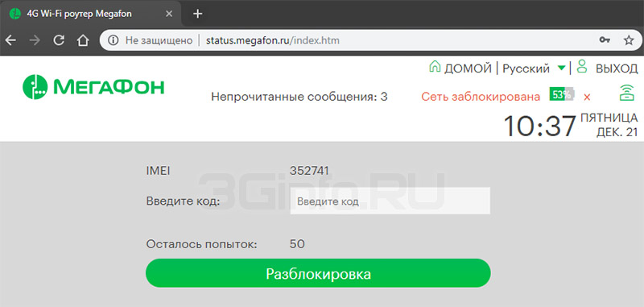
Task: Click the 'ПЯТНИЦА' day label
Action: click(609, 118)
